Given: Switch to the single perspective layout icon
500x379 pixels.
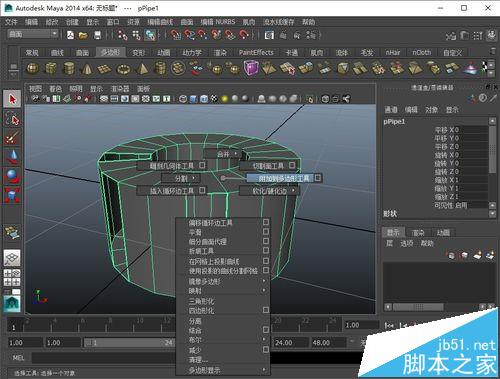Looking at the screenshot, I should click(12, 257).
